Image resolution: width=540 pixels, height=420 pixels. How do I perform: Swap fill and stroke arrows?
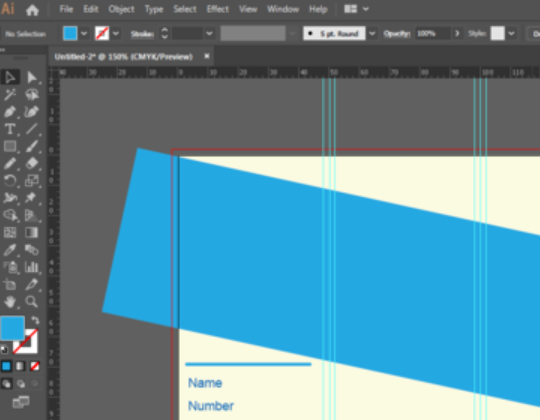click(x=35, y=321)
